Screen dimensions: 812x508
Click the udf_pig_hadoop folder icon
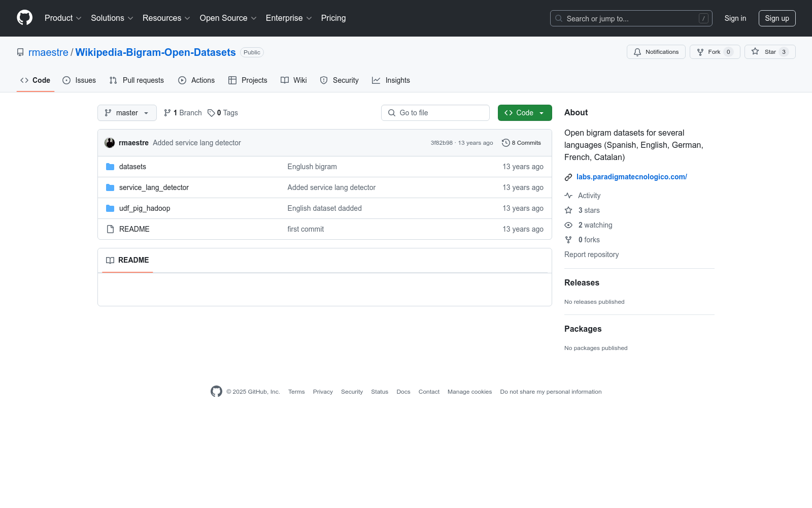110,208
